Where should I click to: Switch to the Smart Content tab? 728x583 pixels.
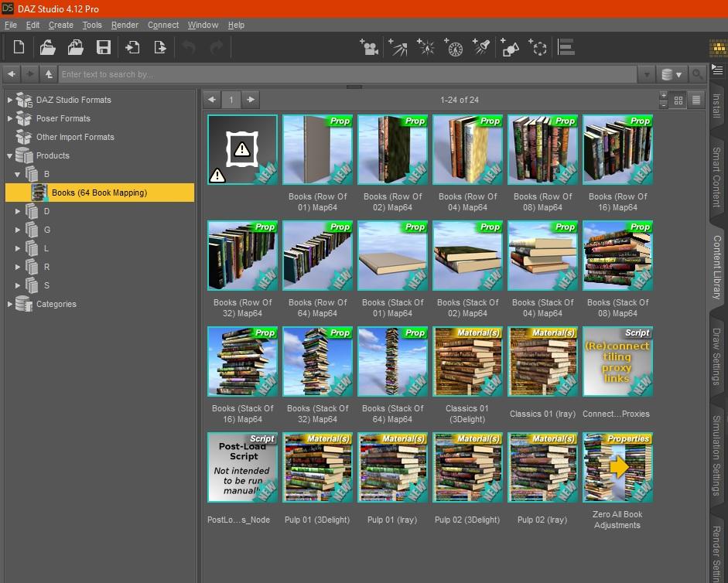tap(716, 177)
